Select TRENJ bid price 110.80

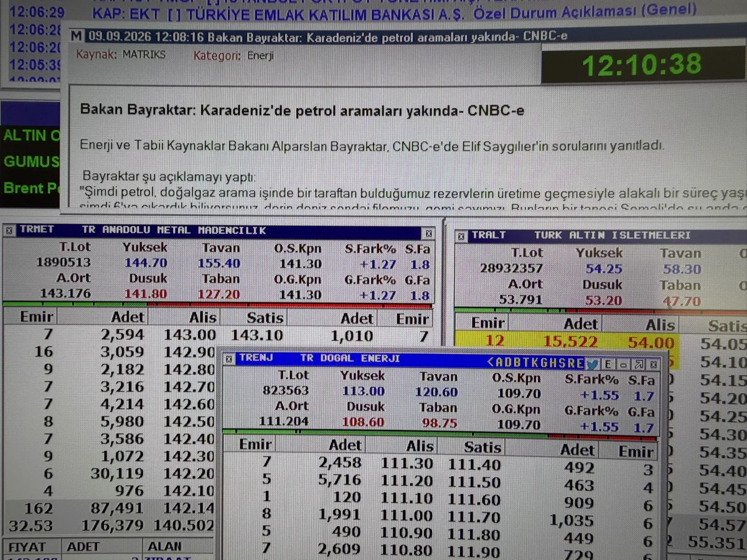406,550
